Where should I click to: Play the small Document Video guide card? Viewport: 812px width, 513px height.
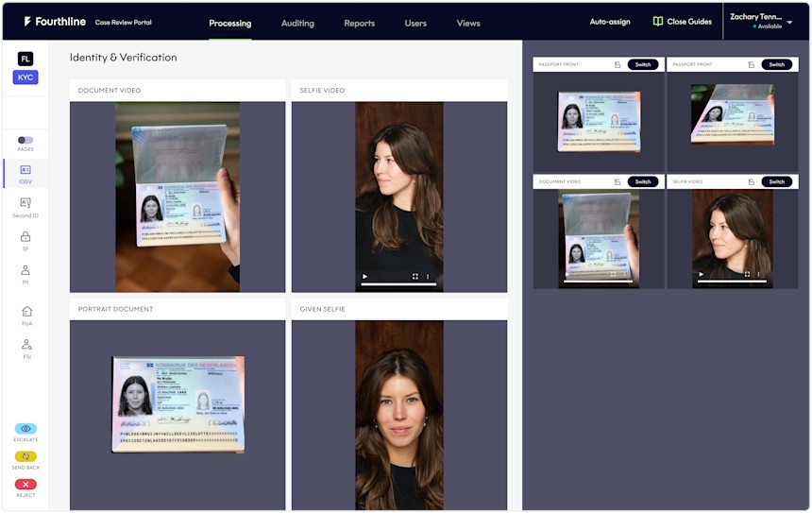tap(567, 274)
